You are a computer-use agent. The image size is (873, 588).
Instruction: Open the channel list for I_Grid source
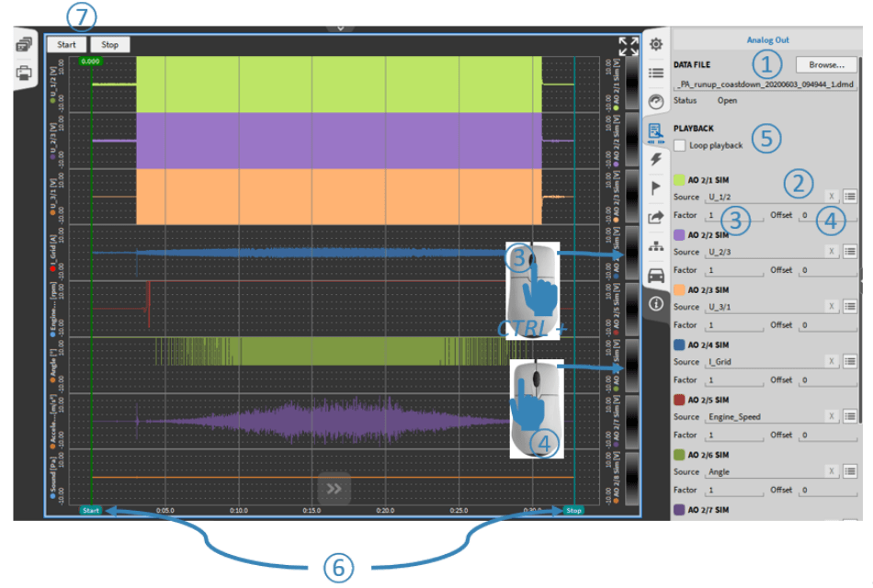[x=850, y=361]
